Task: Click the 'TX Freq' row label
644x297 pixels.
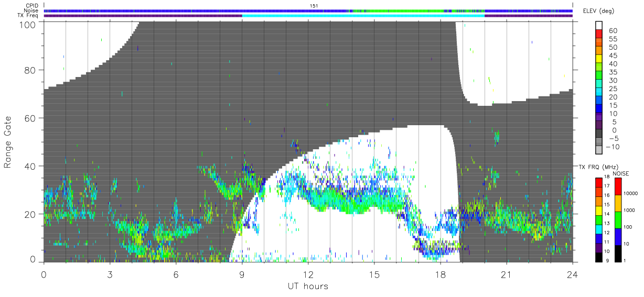Action: (28, 16)
